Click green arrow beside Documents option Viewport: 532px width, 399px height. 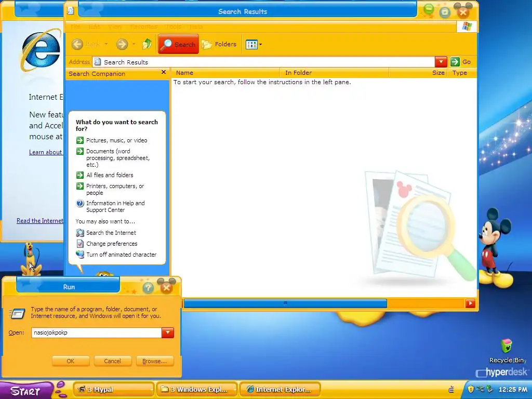(79, 151)
